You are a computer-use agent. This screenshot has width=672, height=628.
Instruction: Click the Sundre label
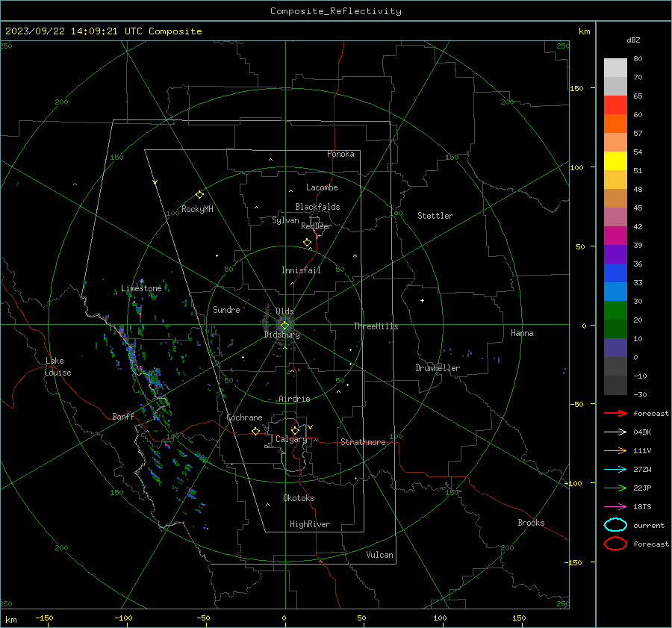click(226, 309)
